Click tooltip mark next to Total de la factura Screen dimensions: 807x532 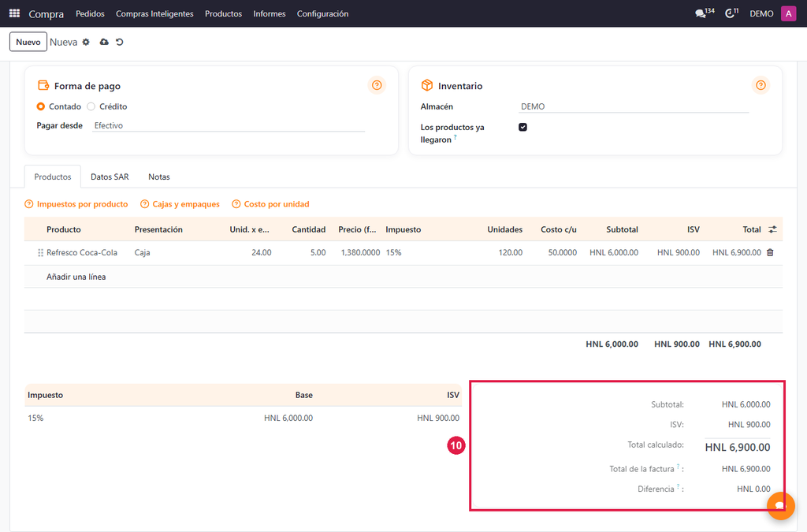[678, 467]
